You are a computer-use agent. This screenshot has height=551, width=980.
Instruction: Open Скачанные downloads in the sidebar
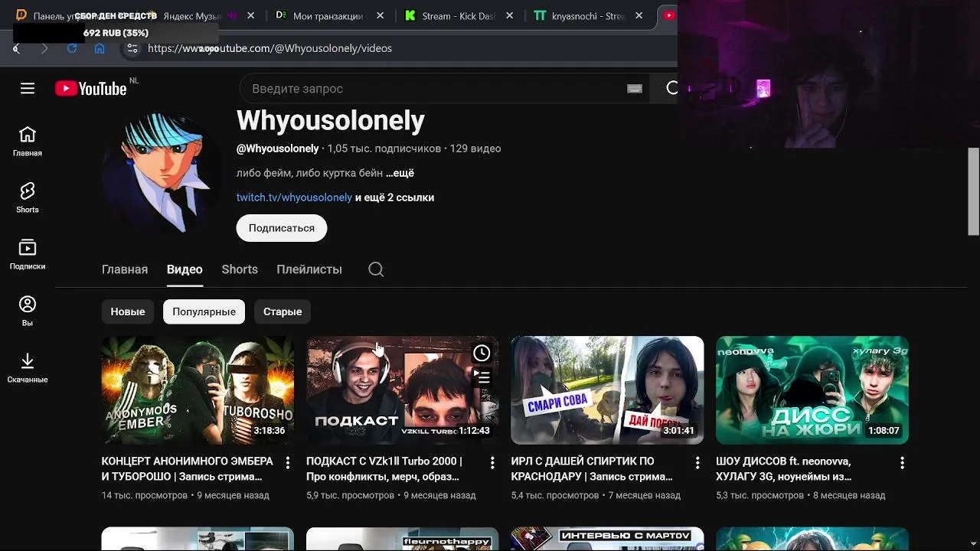[28, 369]
